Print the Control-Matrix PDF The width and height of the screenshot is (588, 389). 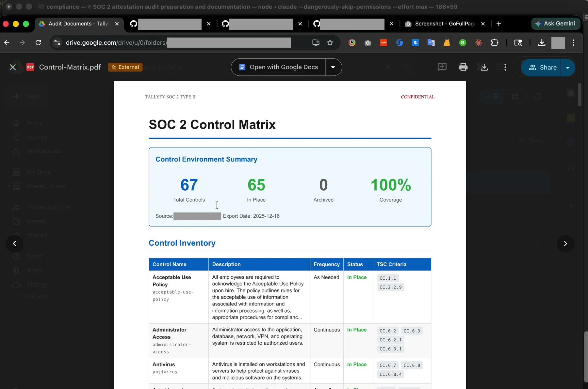[463, 67]
